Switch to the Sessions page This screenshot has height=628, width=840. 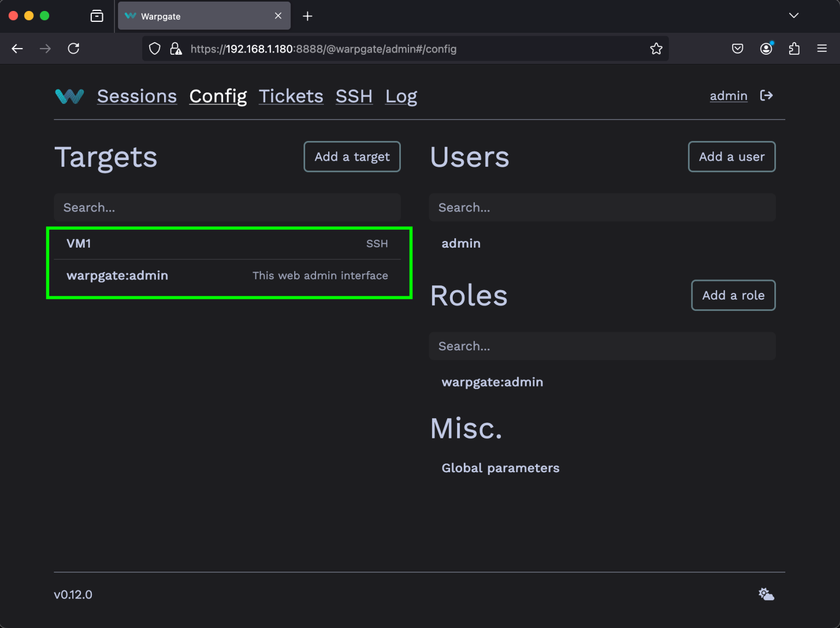(137, 96)
